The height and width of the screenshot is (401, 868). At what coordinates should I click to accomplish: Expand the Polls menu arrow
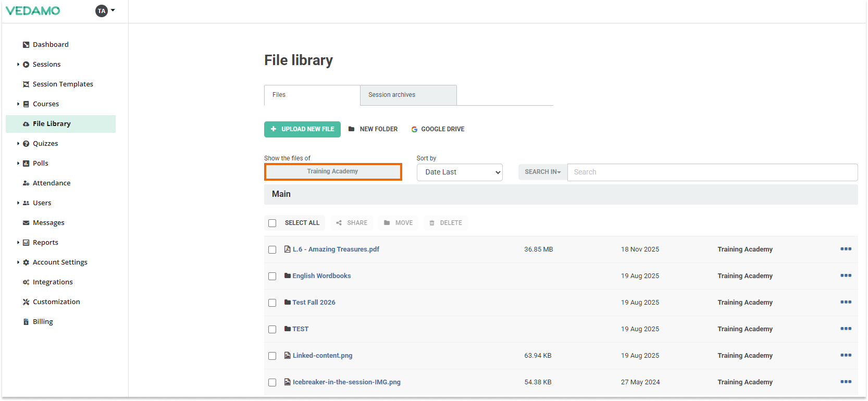pyautogui.click(x=18, y=164)
